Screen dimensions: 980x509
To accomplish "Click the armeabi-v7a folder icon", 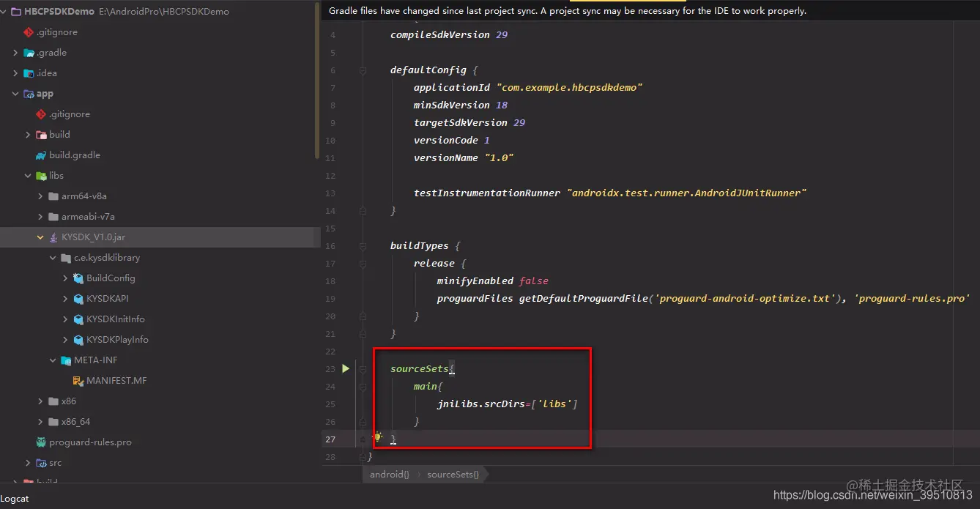I will tap(53, 217).
